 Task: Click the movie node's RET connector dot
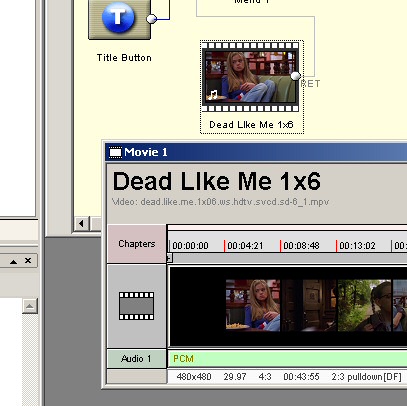(295, 76)
